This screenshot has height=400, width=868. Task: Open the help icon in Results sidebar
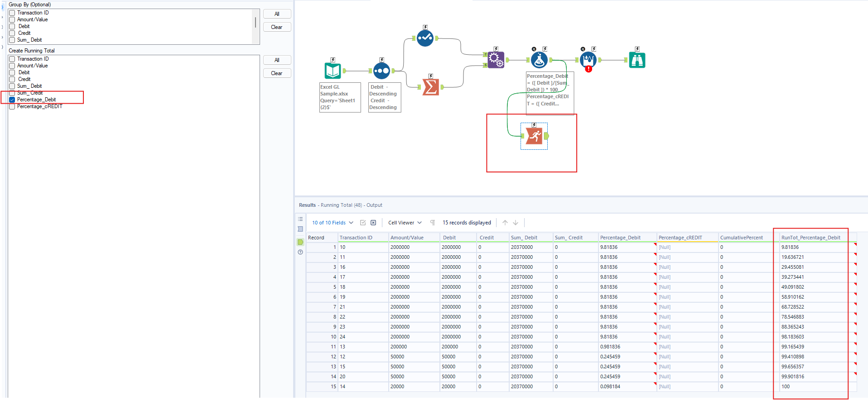point(300,252)
